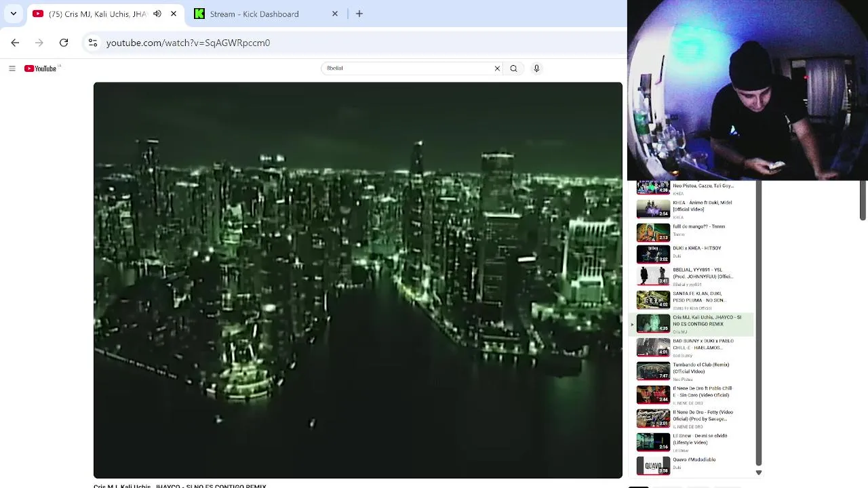Open 'KHEA - Animo ft Duki, Midel' title
This screenshot has height=488, width=868.
pos(702,206)
